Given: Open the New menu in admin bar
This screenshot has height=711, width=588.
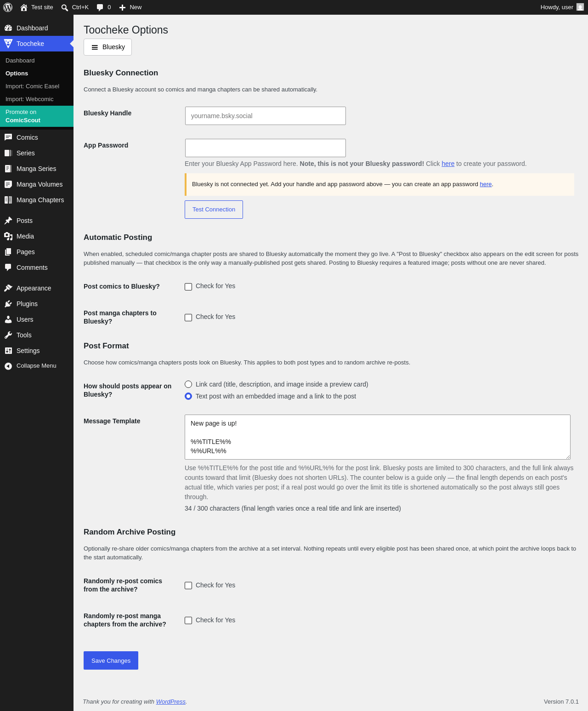Looking at the screenshot, I should [x=130, y=7].
